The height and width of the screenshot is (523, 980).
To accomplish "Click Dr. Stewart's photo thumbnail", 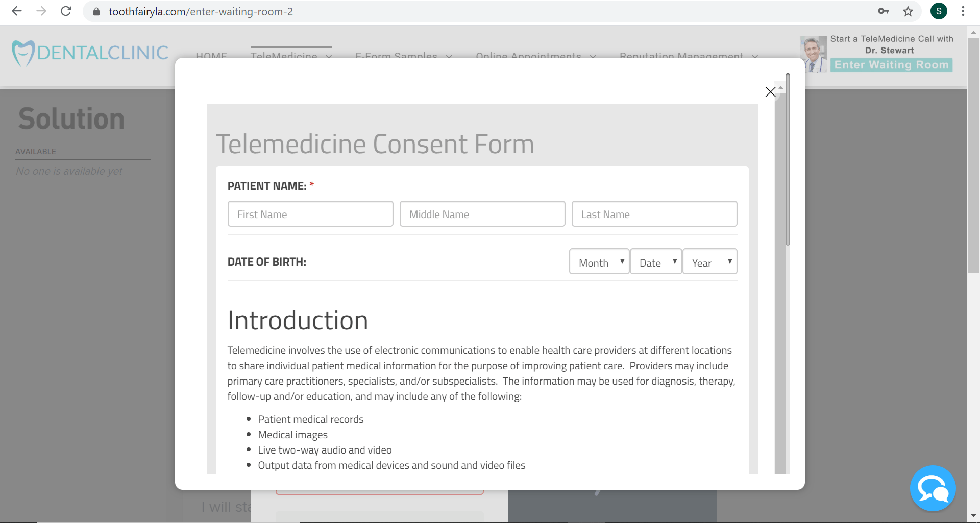I will point(813,54).
